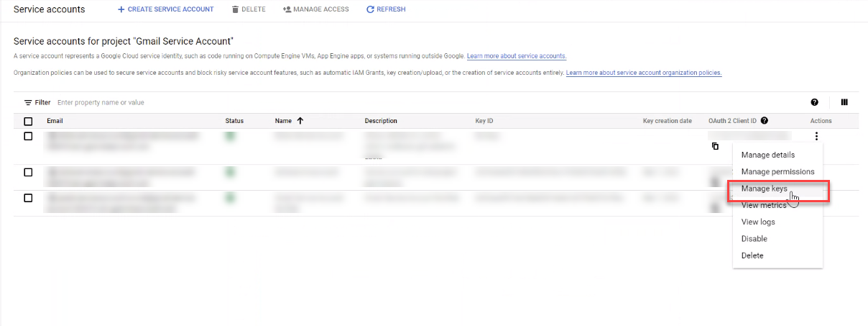The width and height of the screenshot is (868, 326).
Task: Copy the first row OAuth client ID
Action: (715, 146)
